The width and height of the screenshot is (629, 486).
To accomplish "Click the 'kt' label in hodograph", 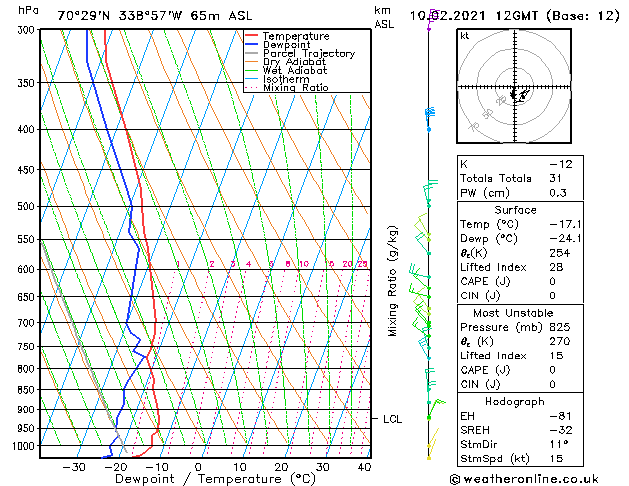I will pyautogui.click(x=465, y=36).
